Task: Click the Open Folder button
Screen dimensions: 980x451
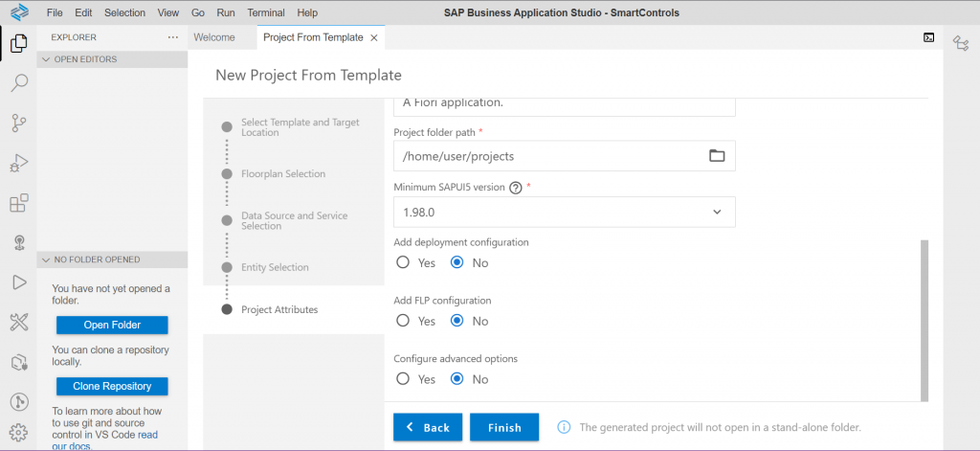Action: point(113,326)
